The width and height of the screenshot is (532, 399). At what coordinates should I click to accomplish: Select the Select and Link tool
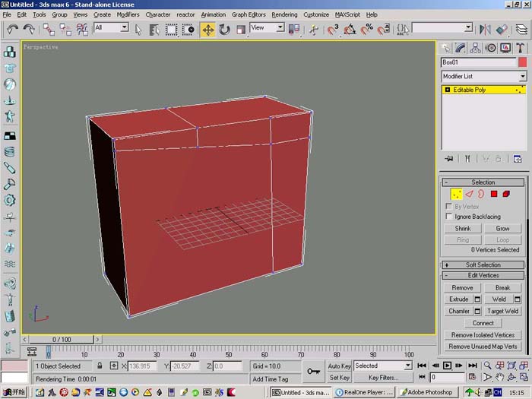click(x=49, y=30)
